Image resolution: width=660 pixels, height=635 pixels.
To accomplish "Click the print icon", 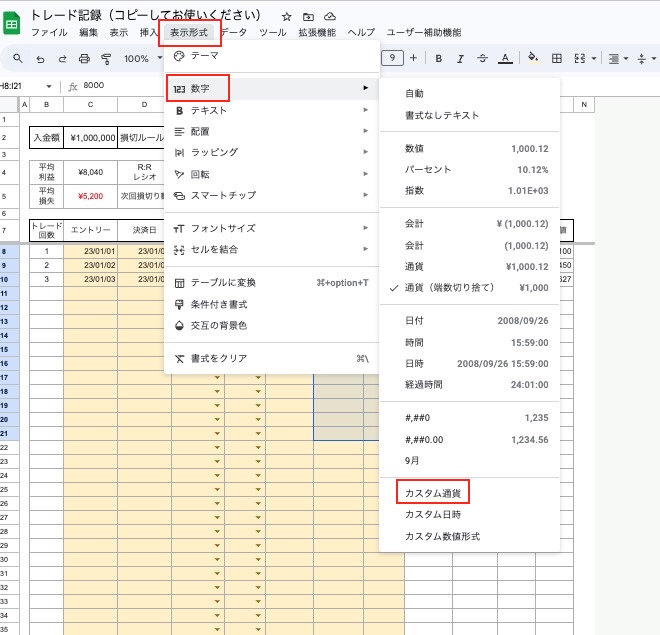I will pos(84,59).
